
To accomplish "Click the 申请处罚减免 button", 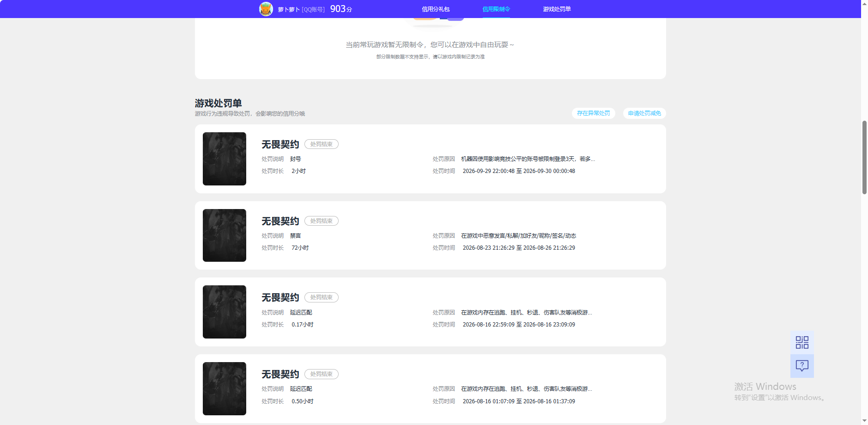I will (644, 113).
